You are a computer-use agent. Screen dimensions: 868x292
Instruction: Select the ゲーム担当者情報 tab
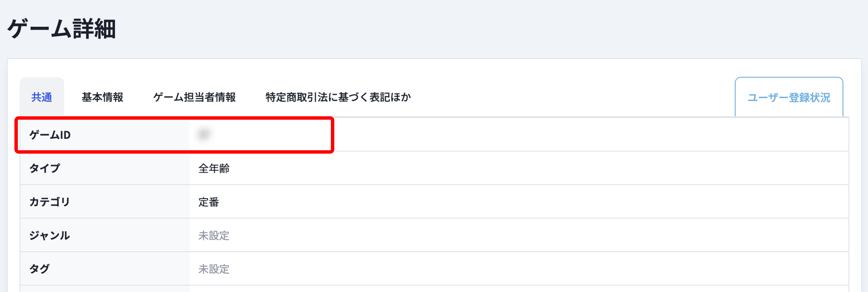click(x=194, y=97)
